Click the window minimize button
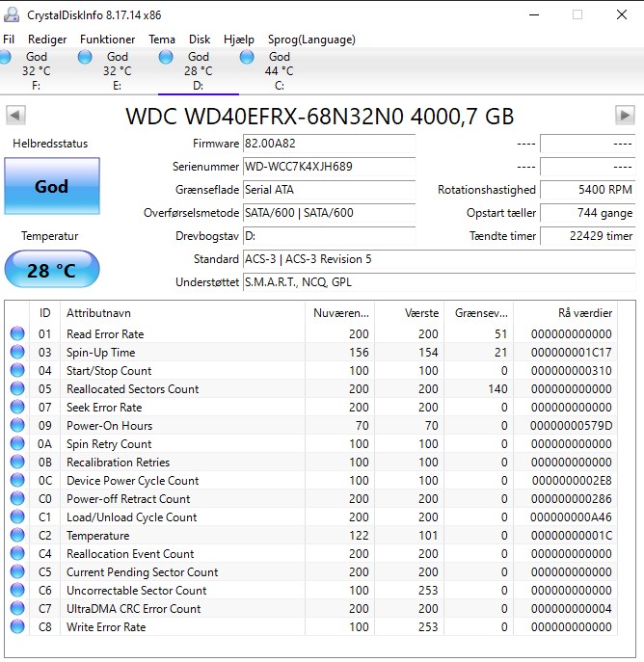This screenshot has width=644, height=662. pos(534,14)
